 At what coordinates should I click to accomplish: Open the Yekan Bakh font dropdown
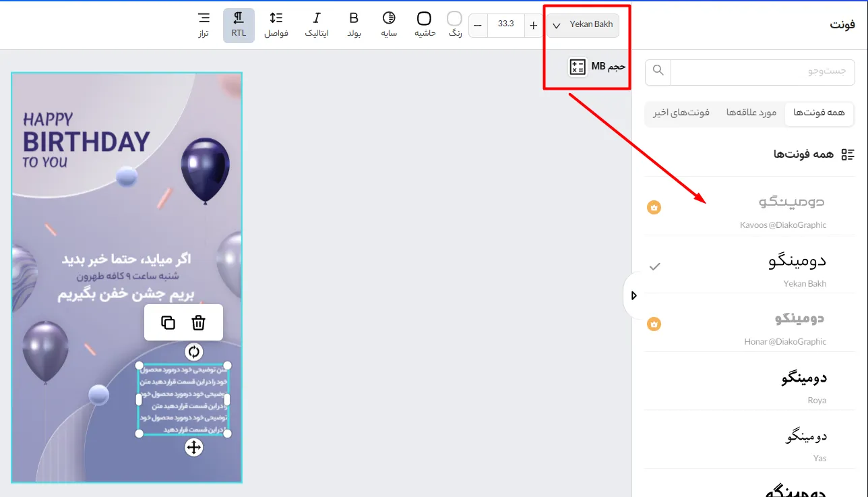[x=583, y=25]
